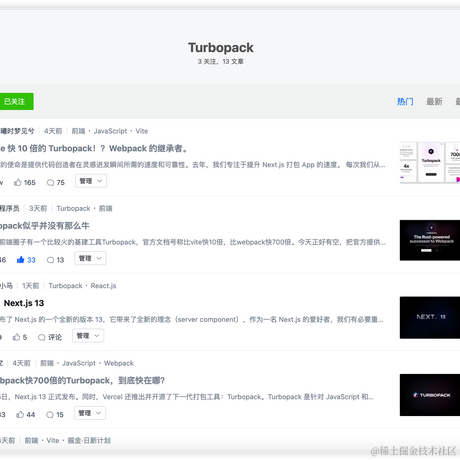460x460 pixels.
Task: Open comments on the article with 15 comments
Action: tap(55, 414)
